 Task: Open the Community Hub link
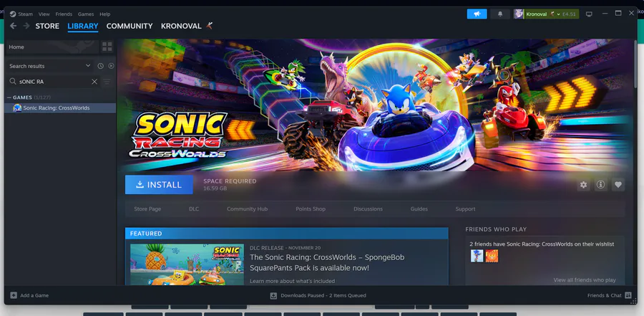click(x=248, y=209)
